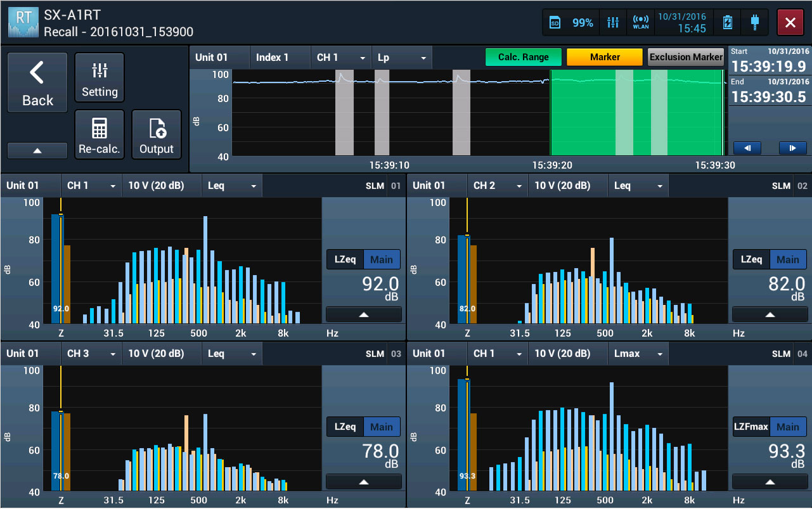
Task: Open the Lmax dropdown in SLM 04
Action: (x=638, y=354)
